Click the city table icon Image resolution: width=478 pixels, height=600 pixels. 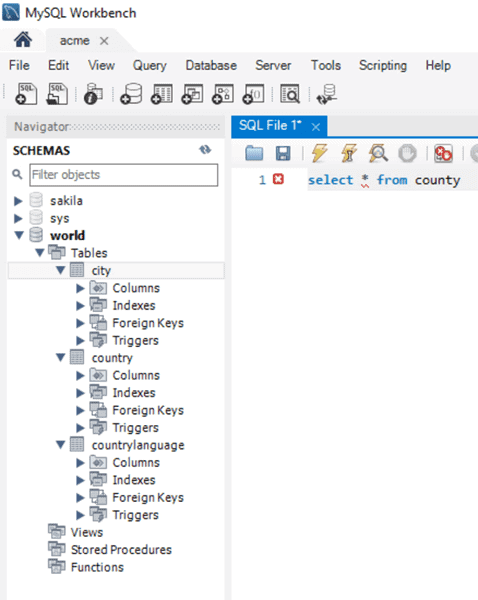(x=77, y=270)
